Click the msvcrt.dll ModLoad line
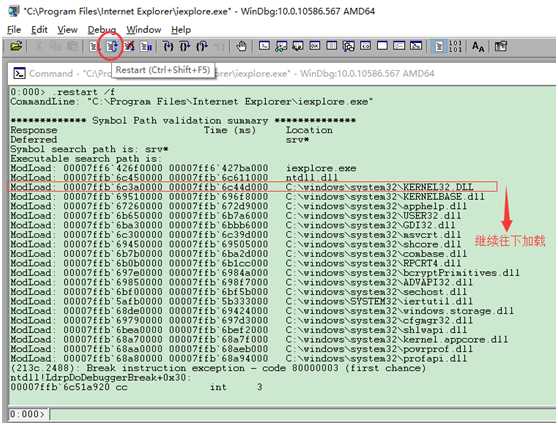 point(235,235)
